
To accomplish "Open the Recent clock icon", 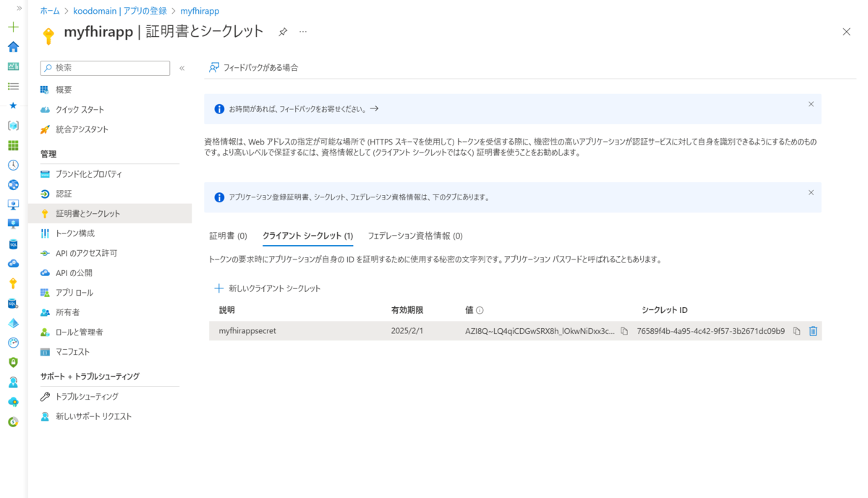I will tap(13, 165).
